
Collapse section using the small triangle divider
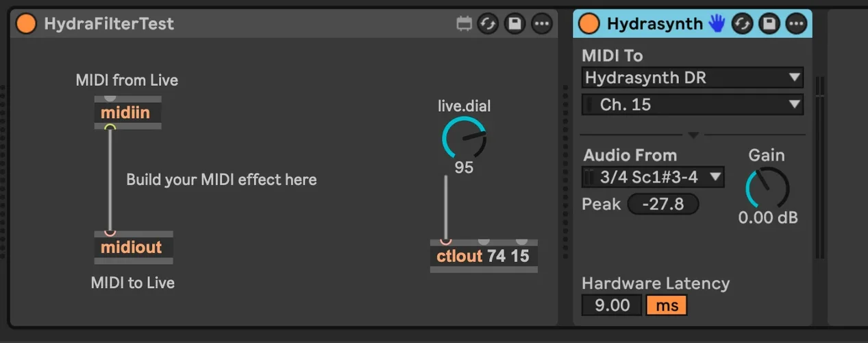[693, 135]
